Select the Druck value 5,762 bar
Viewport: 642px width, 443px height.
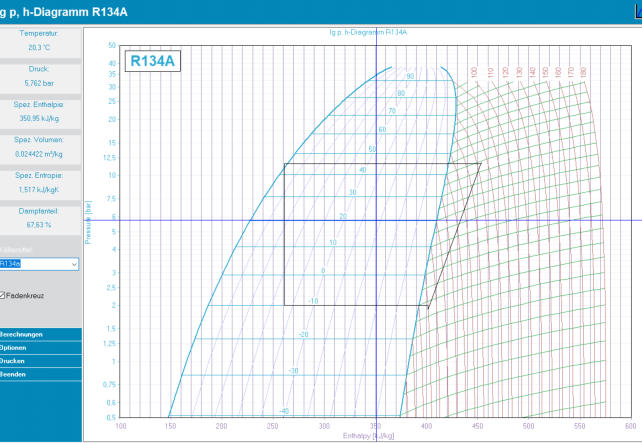coord(40,83)
